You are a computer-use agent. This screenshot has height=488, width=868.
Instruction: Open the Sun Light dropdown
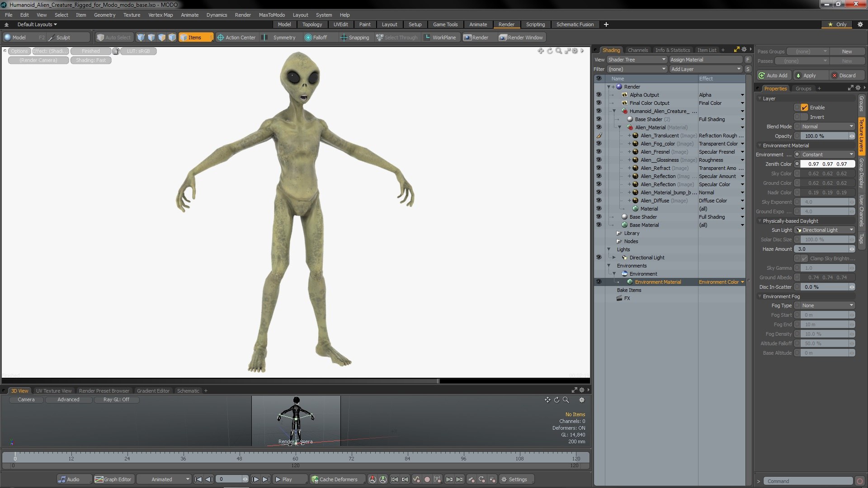pos(825,230)
